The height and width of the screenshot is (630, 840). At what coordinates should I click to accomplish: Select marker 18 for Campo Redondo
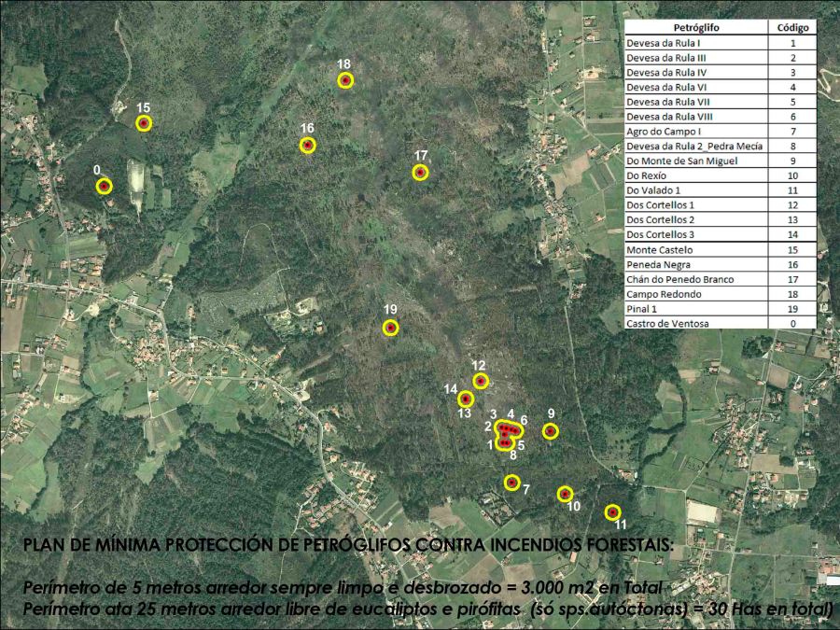[x=345, y=80]
